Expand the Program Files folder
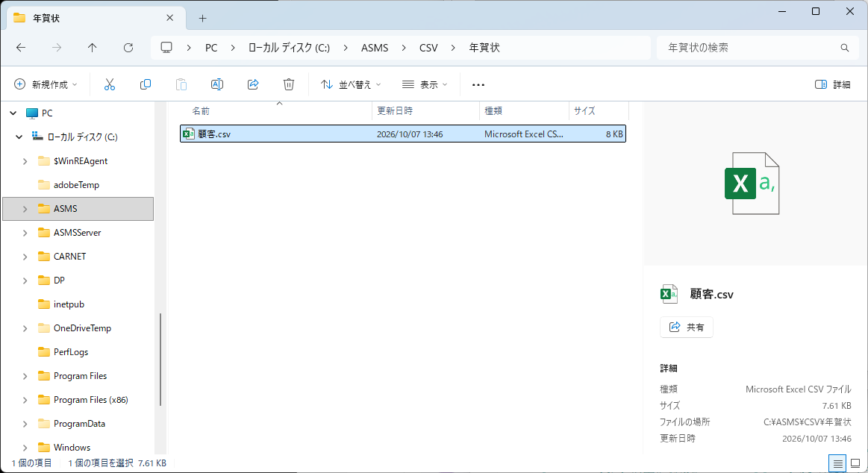 25,375
